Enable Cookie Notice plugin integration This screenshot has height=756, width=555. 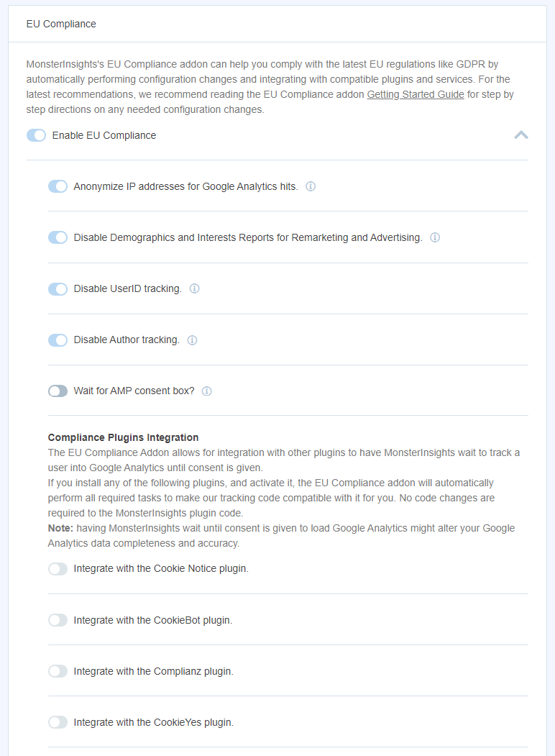tap(58, 568)
